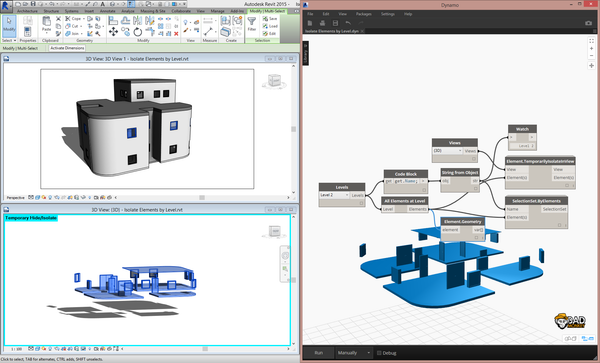
Task: Click the Undo arrow in Dynamo toolbar
Action: [348, 23]
